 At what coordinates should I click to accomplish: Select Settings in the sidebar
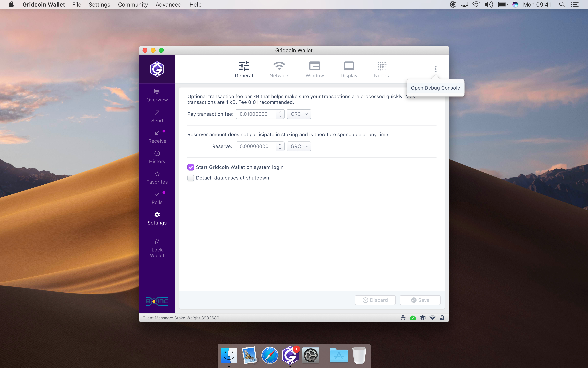157,219
